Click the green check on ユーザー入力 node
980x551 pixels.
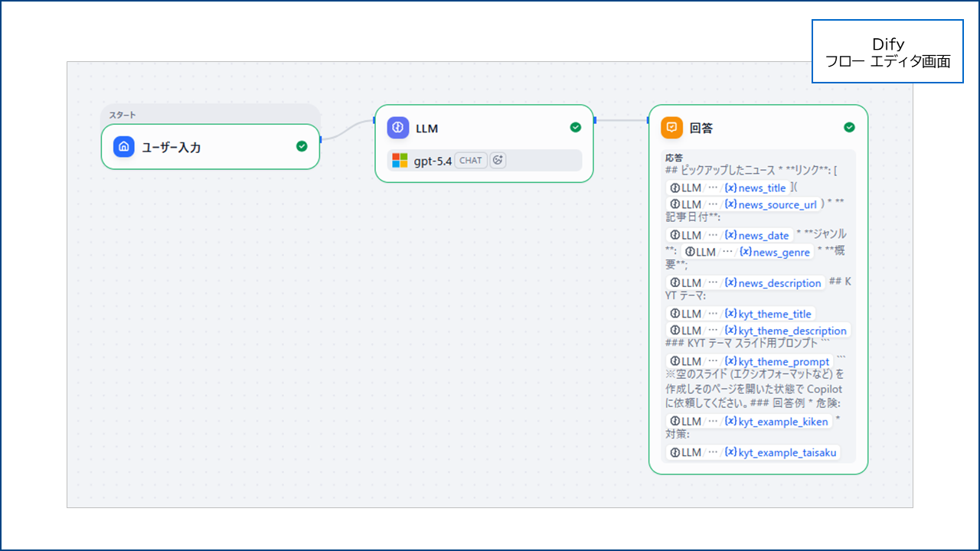(302, 146)
